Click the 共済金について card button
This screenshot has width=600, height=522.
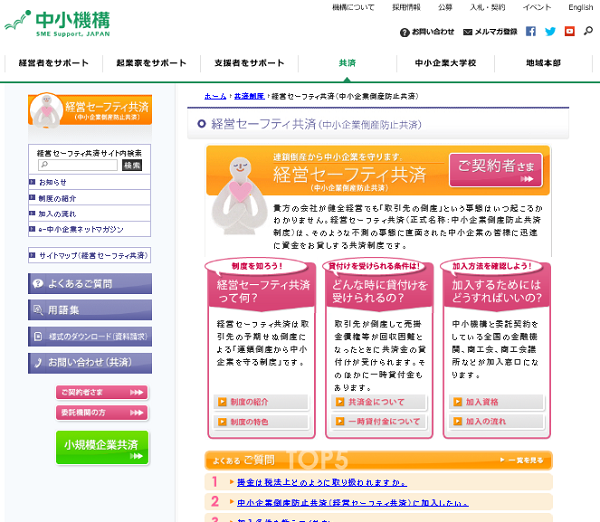[x=378, y=402]
